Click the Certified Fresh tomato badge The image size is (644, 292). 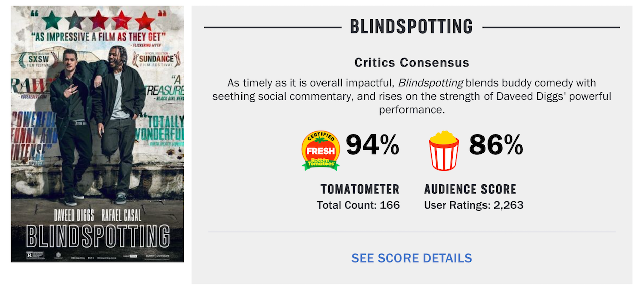[320, 150]
